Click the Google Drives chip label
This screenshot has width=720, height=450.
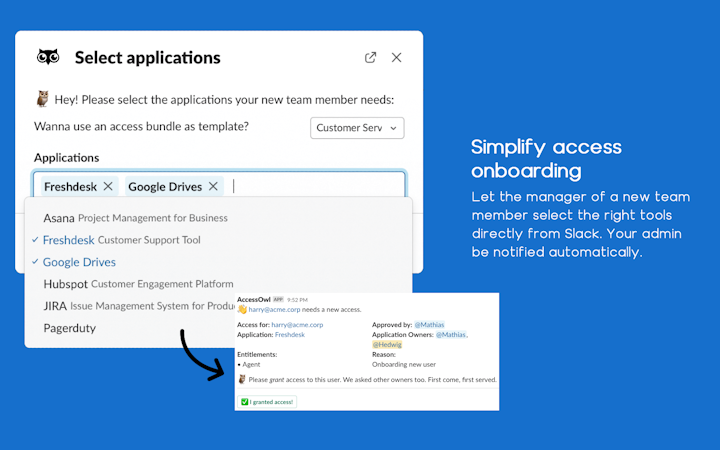pos(165,186)
